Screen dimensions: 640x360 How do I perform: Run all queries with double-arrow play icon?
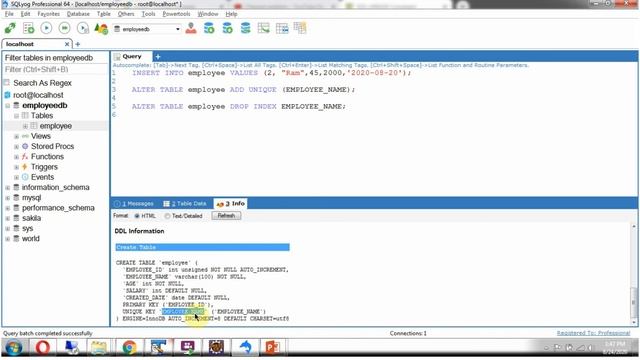[64, 28]
